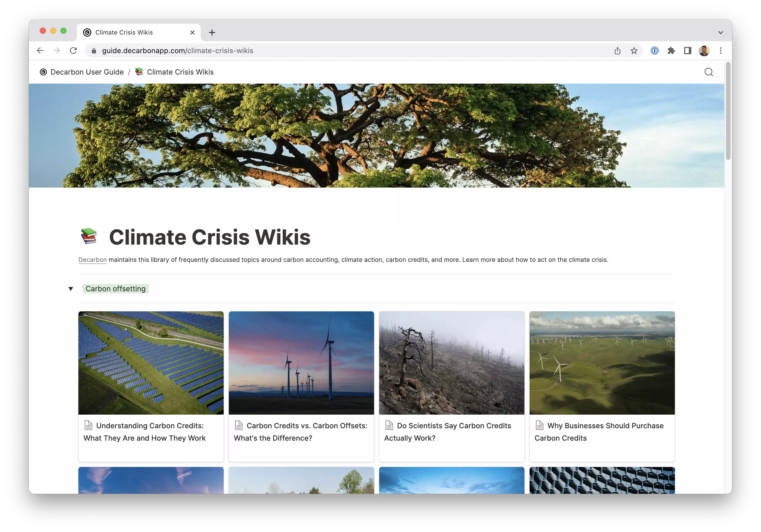
Task: Select the Carbon offsetting filter tag
Action: pos(116,288)
